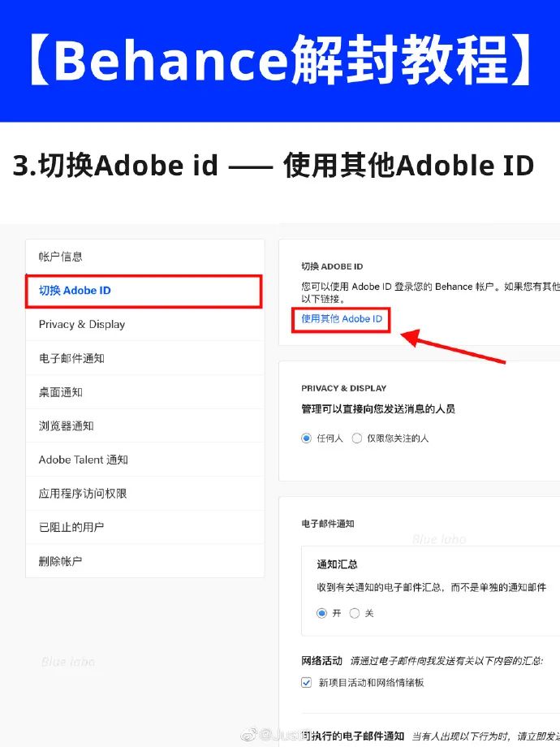Select the 仅限您关注的人 radio option

coord(356,438)
